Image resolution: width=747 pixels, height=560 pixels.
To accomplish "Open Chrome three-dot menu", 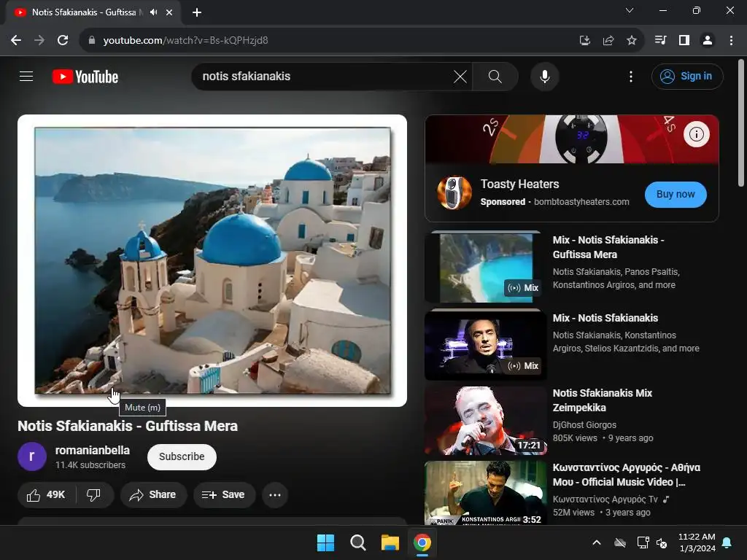I will click(731, 40).
